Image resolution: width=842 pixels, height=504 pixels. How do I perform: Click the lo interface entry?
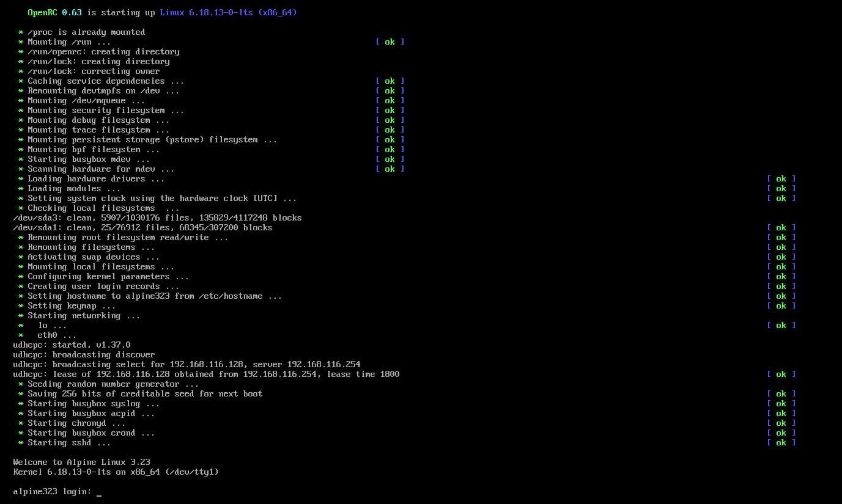(x=43, y=325)
